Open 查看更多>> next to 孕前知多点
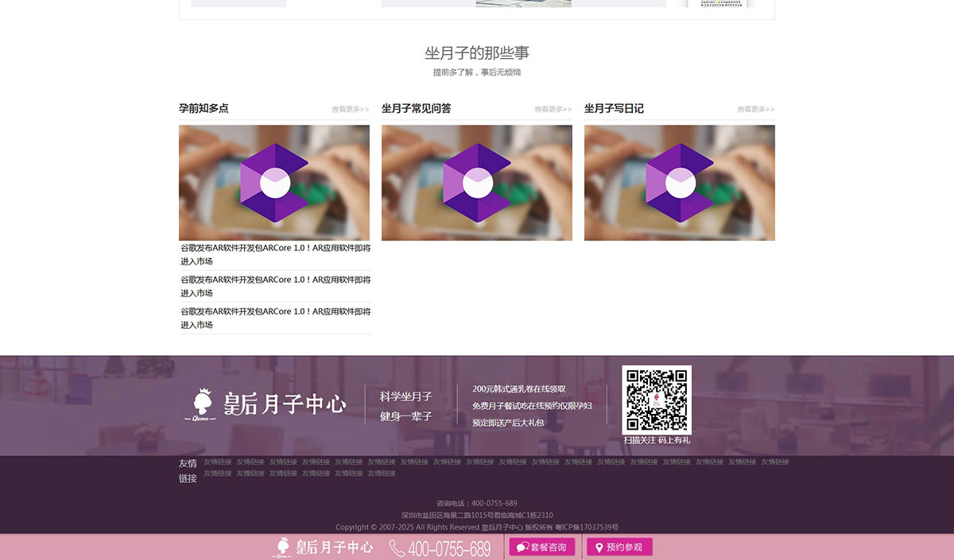 click(351, 110)
